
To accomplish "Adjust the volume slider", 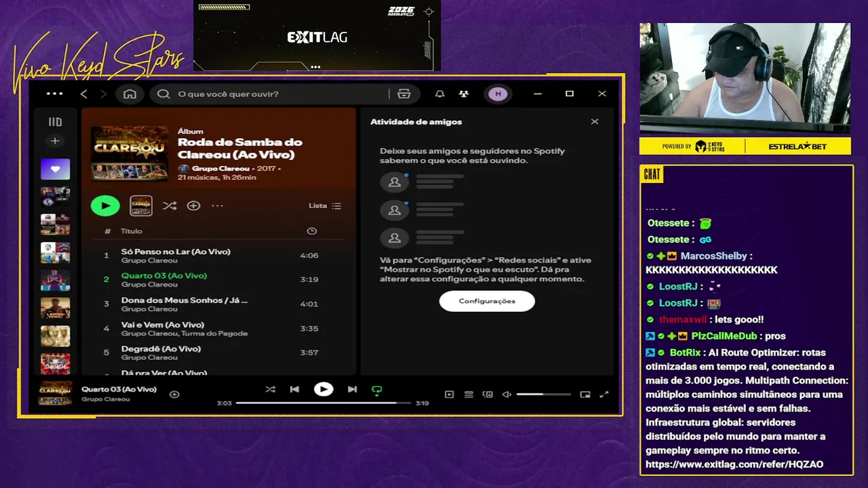I will 543,394.
